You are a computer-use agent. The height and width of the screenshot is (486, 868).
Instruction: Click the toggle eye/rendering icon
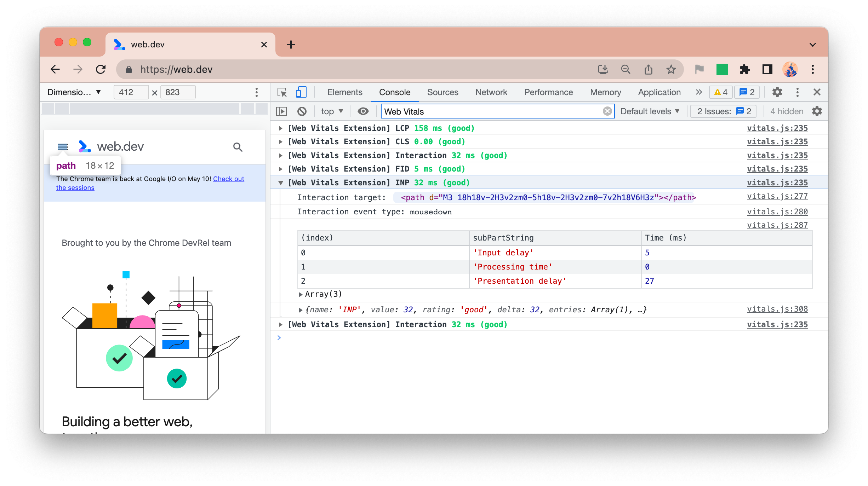coord(362,111)
